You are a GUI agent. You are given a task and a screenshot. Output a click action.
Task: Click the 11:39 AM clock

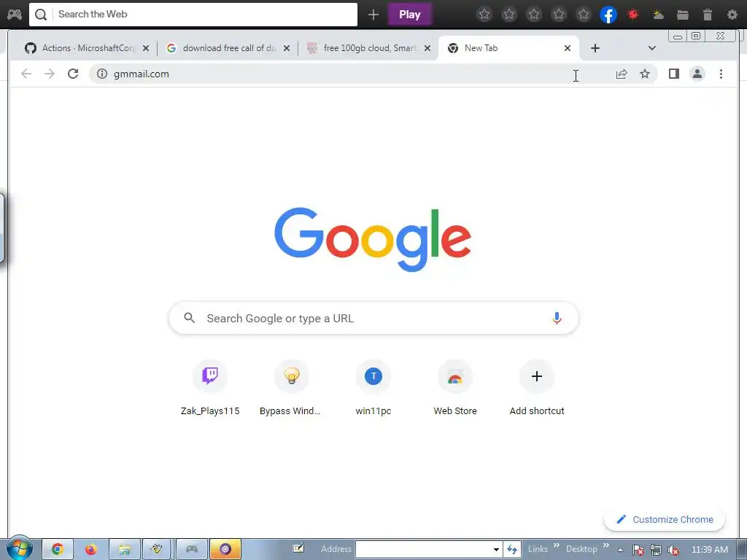point(709,550)
